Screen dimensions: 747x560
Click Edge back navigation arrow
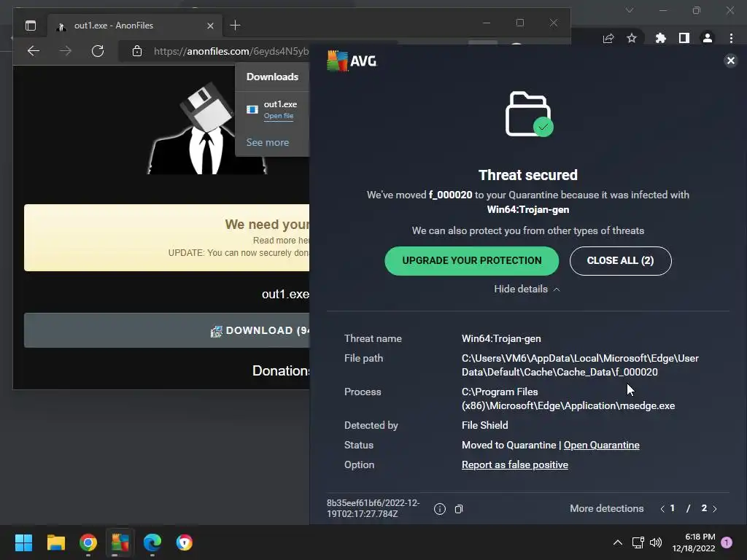(x=34, y=51)
